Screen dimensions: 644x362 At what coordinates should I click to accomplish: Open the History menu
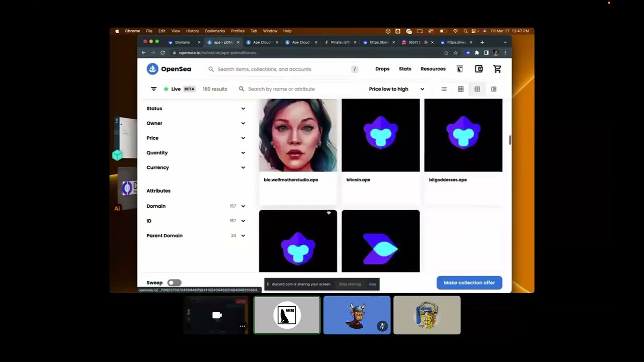point(192,31)
